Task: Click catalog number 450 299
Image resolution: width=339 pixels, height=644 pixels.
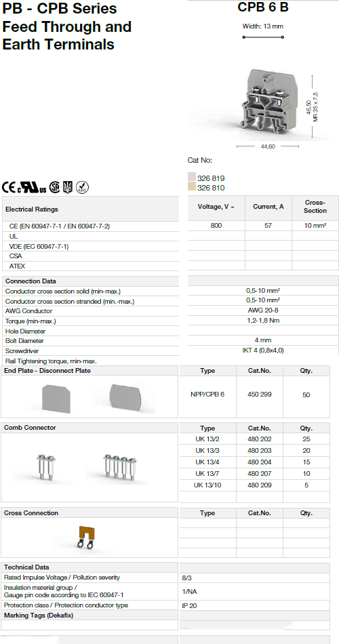Action: point(260,395)
